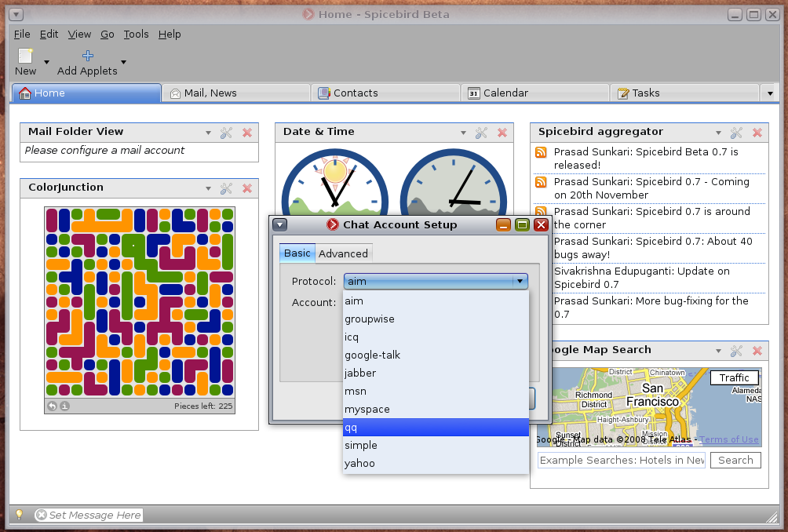Open feed 'Update on Spicebird 0.7'

pos(641,278)
